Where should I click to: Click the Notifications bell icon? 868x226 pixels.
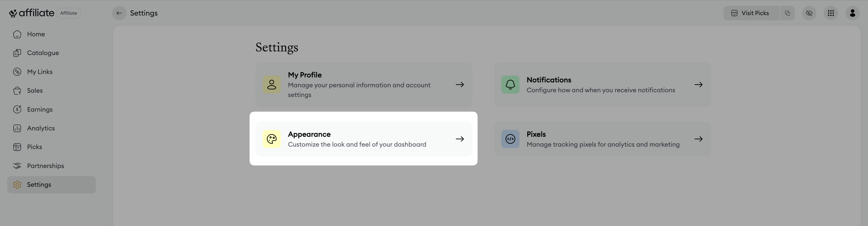click(510, 85)
